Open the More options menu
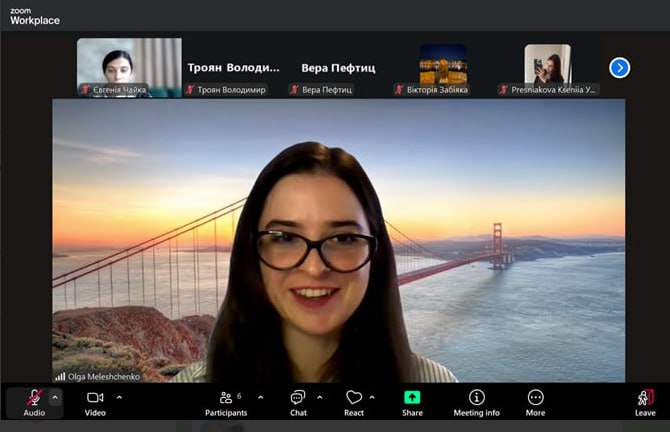This screenshot has height=432, width=670. tap(536, 402)
